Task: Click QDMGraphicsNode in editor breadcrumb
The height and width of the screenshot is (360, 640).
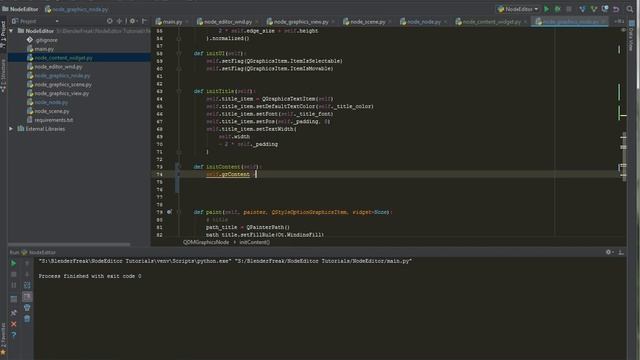Action: pos(206,242)
